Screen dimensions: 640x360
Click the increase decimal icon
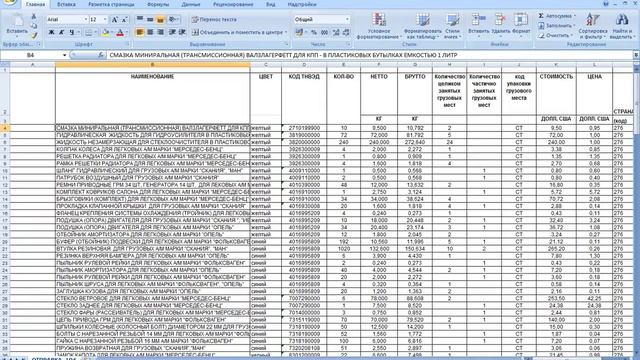(x=336, y=32)
